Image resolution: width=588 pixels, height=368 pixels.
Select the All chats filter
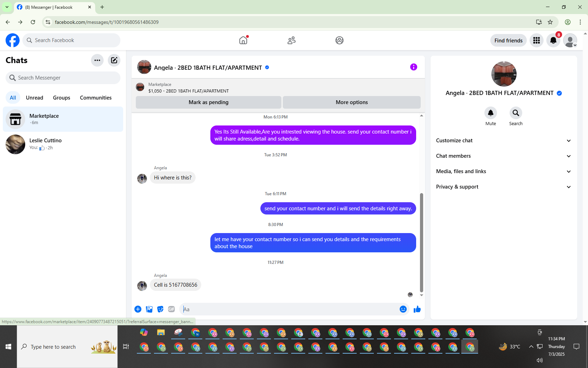13,98
